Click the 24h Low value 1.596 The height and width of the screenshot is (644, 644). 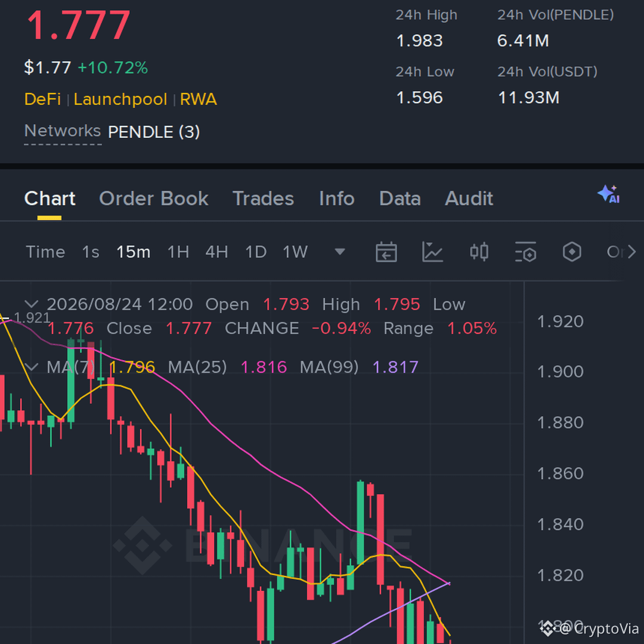point(419,98)
